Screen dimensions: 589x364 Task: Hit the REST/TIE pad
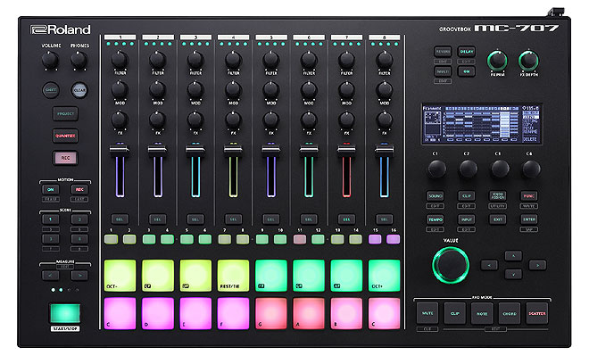[233, 276]
